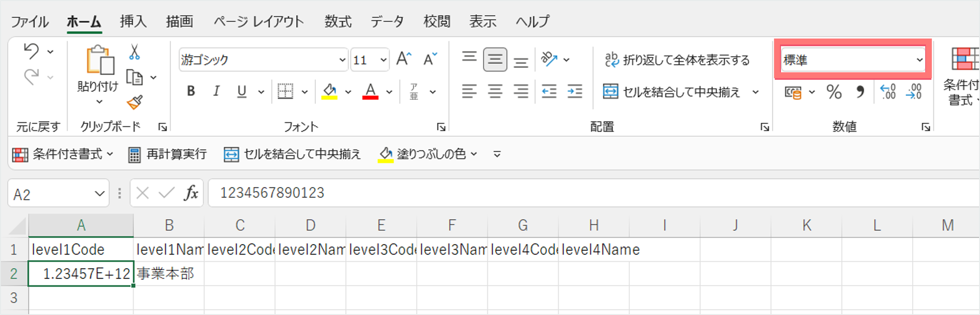Apply comma style

[860, 92]
